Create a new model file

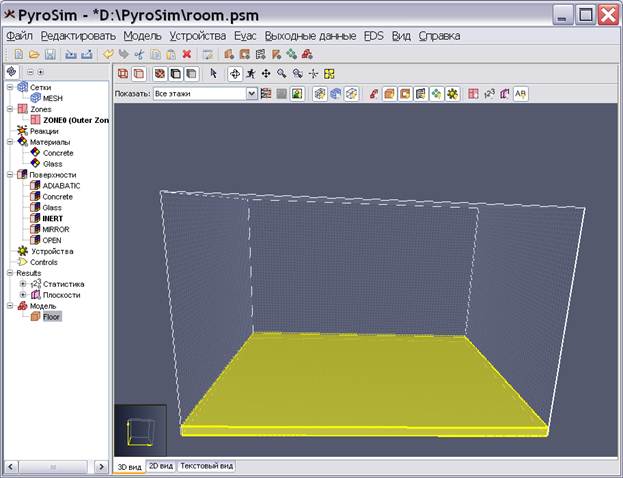(19, 54)
